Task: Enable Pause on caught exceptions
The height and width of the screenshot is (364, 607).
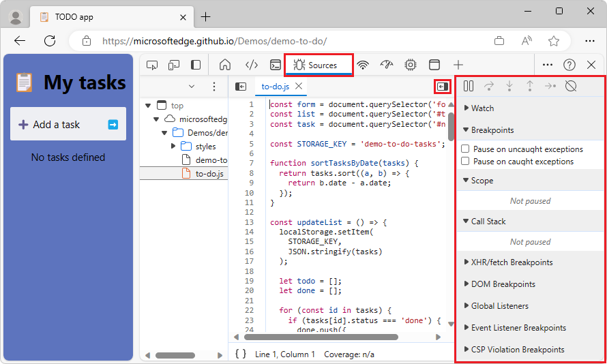Action: coord(465,162)
